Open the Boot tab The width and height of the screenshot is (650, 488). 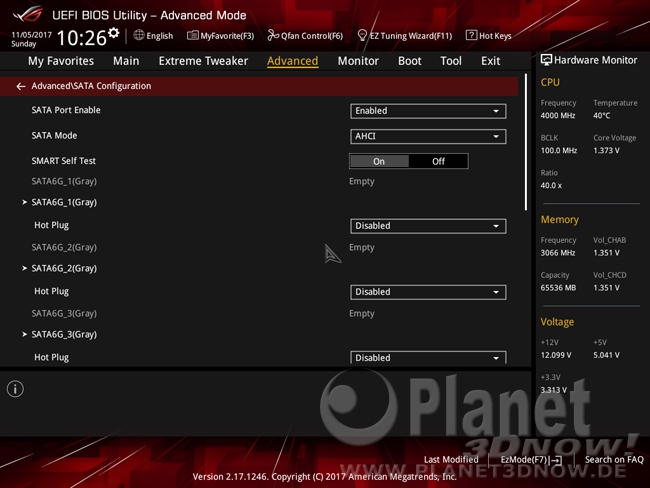point(410,61)
